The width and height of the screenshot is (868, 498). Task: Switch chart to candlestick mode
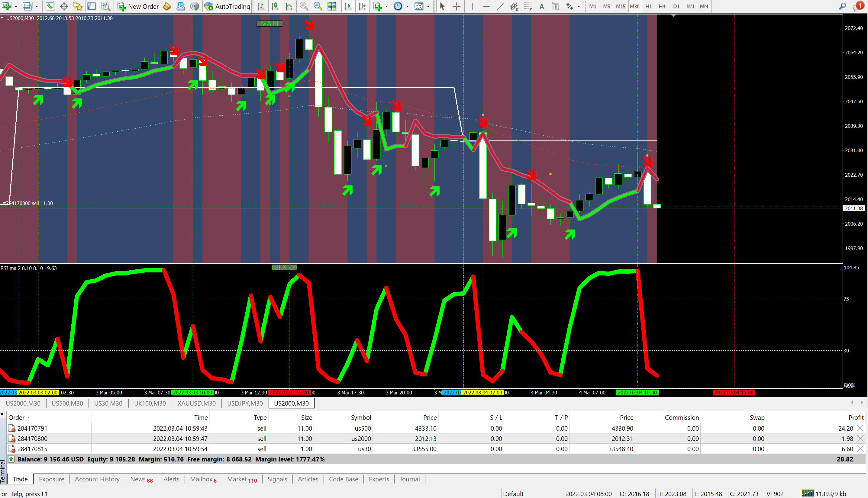tap(275, 6)
